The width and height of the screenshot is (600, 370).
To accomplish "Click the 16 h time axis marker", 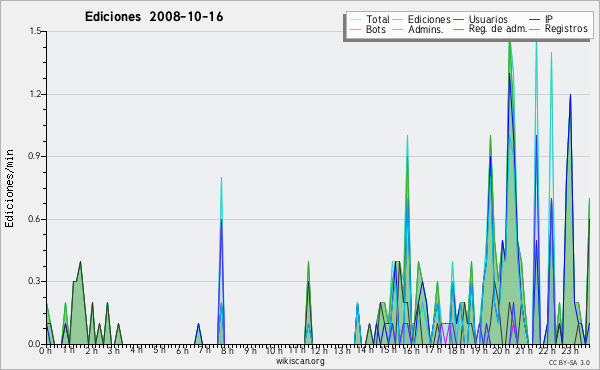I will coord(408,351).
